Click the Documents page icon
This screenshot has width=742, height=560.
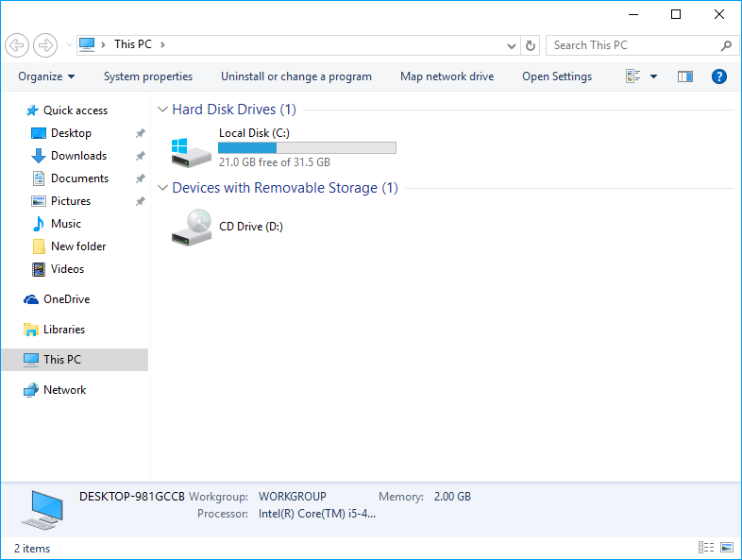coord(39,178)
